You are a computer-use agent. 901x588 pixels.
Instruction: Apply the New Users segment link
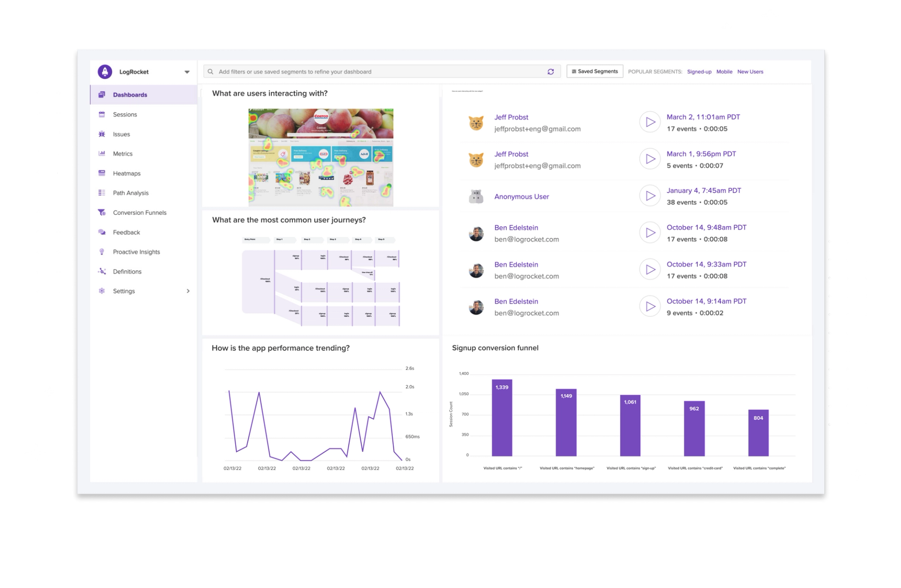tap(750, 72)
